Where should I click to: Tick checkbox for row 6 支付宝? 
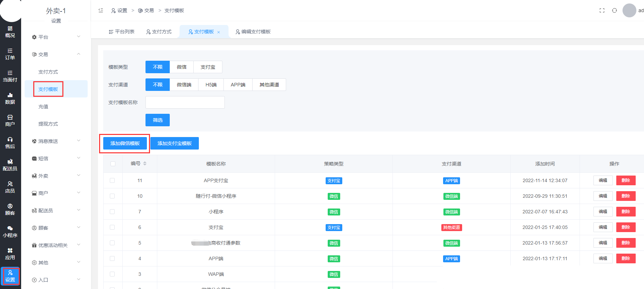click(112, 227)
